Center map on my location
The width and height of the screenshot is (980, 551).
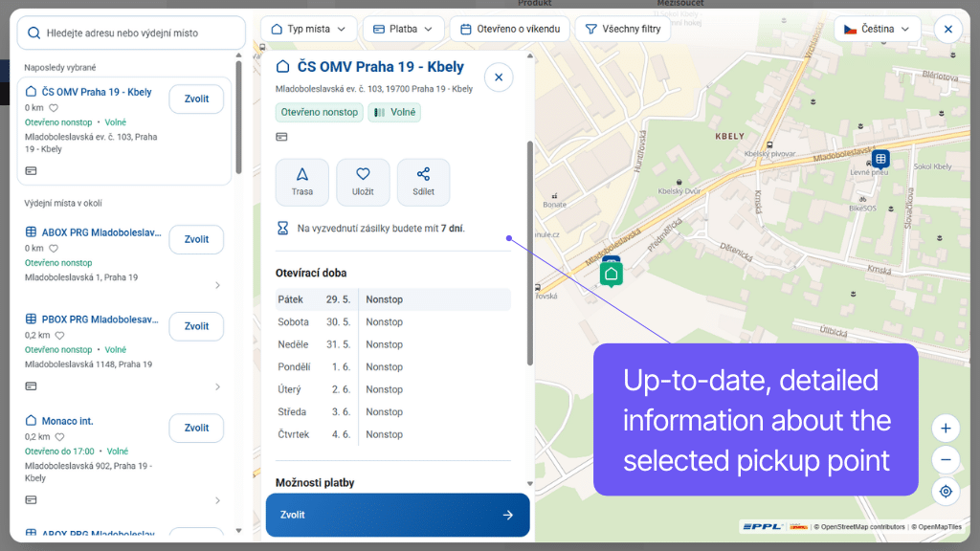click(x=946, y=492)
